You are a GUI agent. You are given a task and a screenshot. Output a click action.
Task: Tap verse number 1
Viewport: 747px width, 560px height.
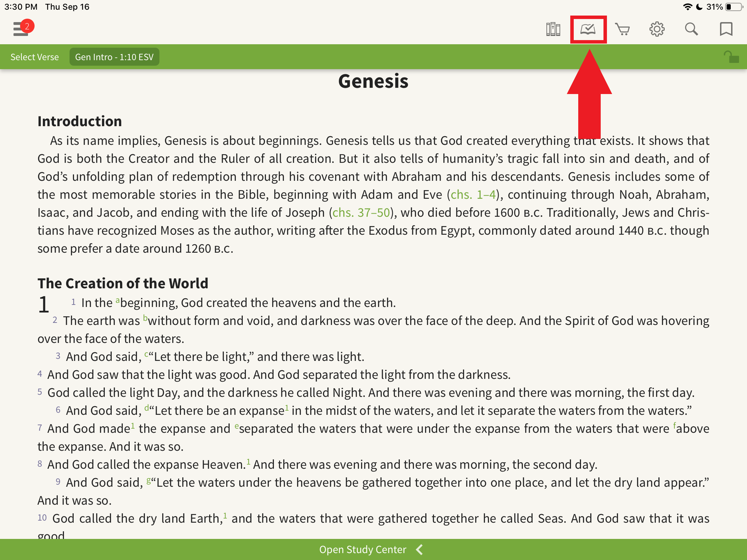pyautogui.click(x=73, y=302)
